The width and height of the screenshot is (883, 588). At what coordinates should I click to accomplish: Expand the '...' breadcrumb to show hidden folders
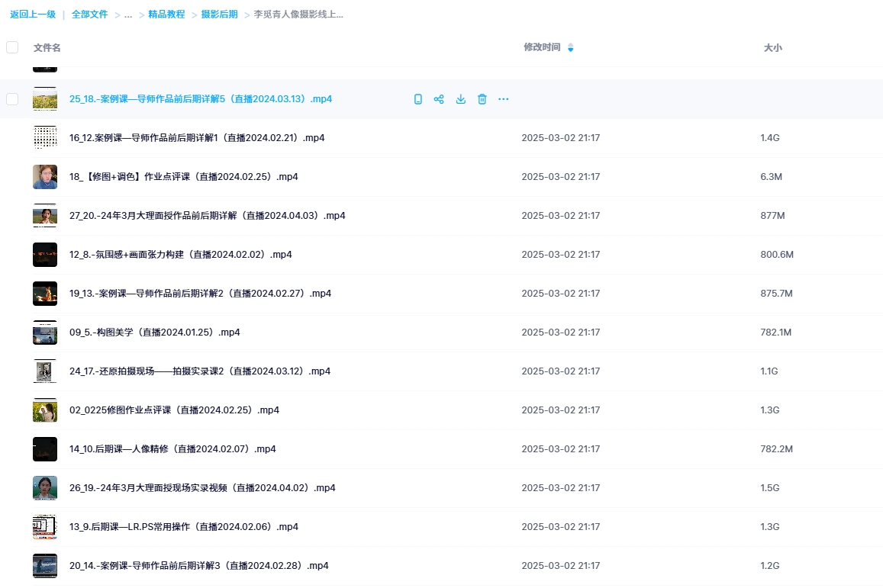(127, 14)
